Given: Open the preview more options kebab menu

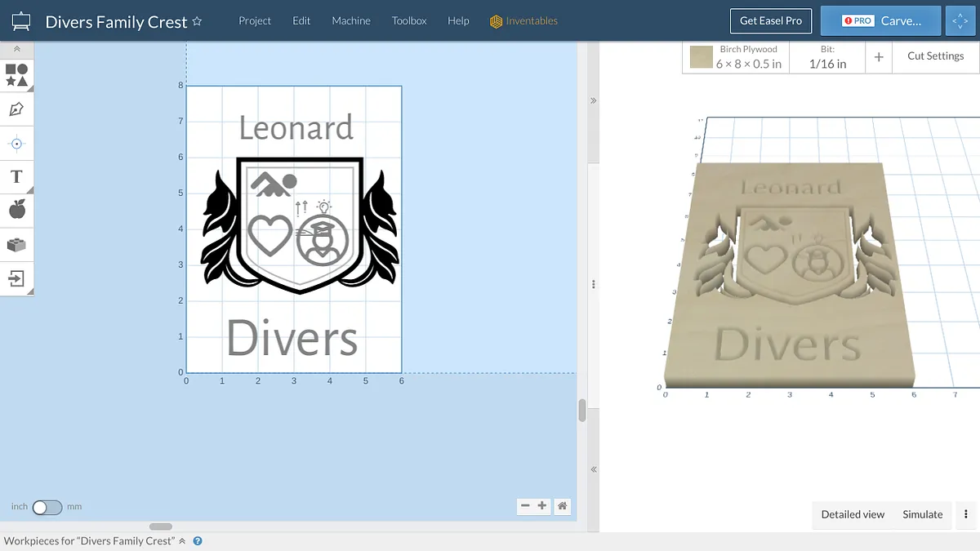Looking at the screenshot, I should (x=966, y=514).
